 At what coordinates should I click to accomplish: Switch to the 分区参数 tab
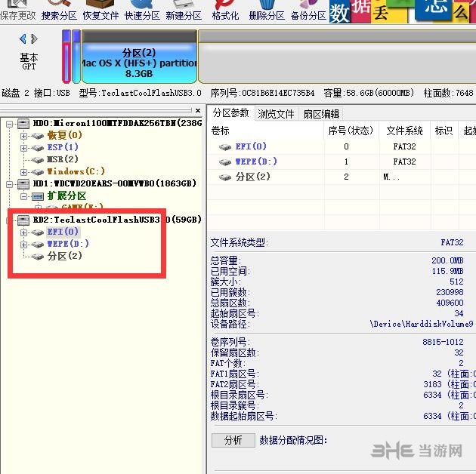click(230, 113)
